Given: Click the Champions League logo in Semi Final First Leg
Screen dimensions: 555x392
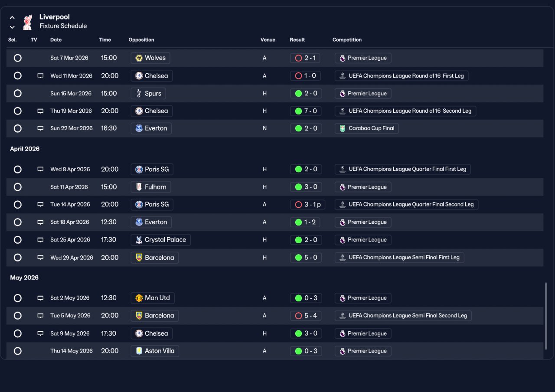Looking at the screenshot, I should [343, 258].
